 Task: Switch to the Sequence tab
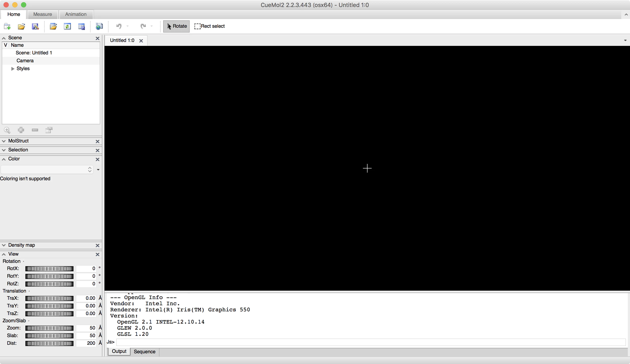(145, 352)
